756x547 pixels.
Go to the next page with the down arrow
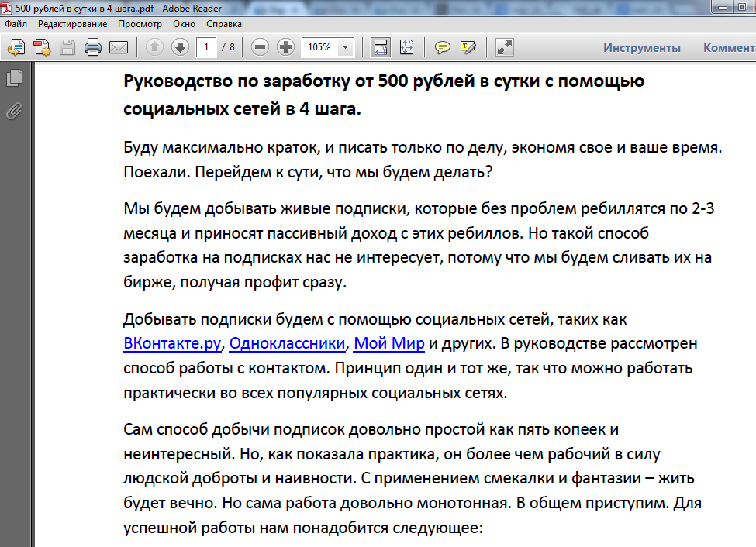(x=181, y=47)
